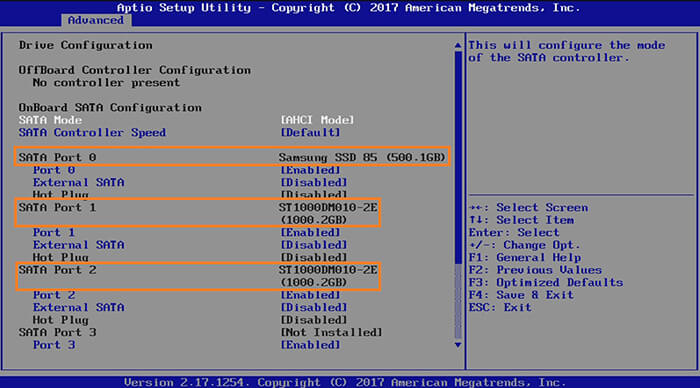Open the Advanced tab

[x=96, y=20]
